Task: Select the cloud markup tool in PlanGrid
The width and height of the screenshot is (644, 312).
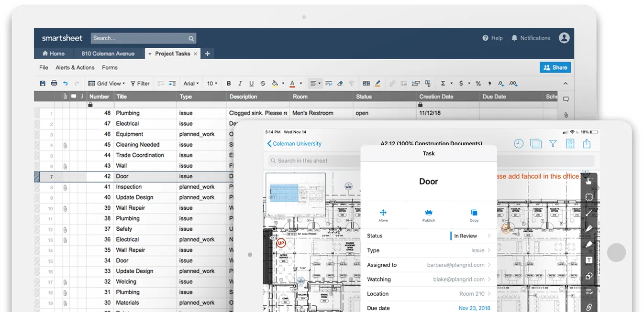Action: point(589,197)
